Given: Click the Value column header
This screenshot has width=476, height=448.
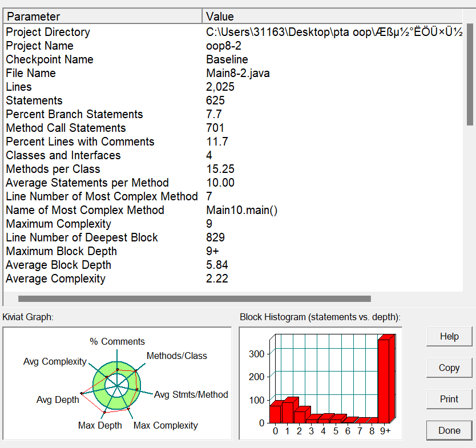Looking at the screenshot, I should point(331,17).
